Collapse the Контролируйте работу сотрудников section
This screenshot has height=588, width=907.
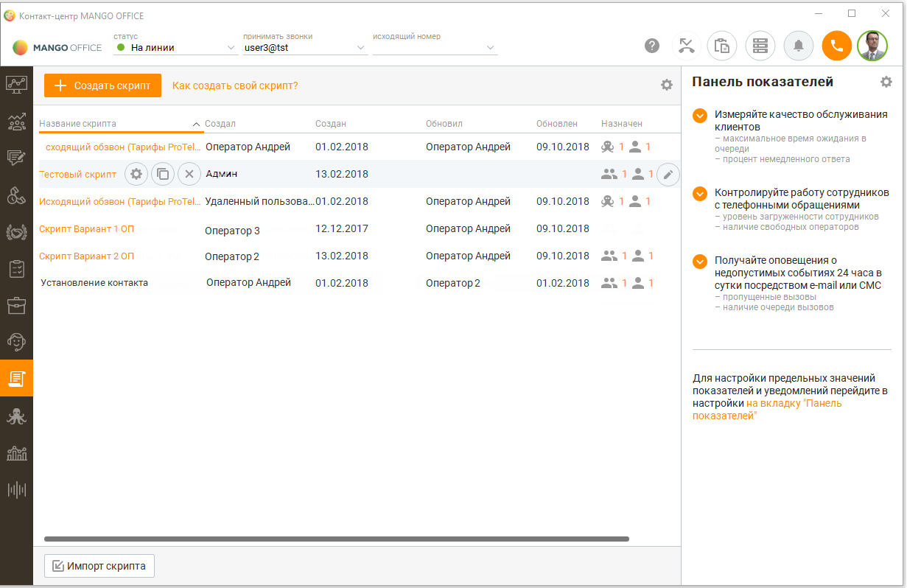coord(700,193)
